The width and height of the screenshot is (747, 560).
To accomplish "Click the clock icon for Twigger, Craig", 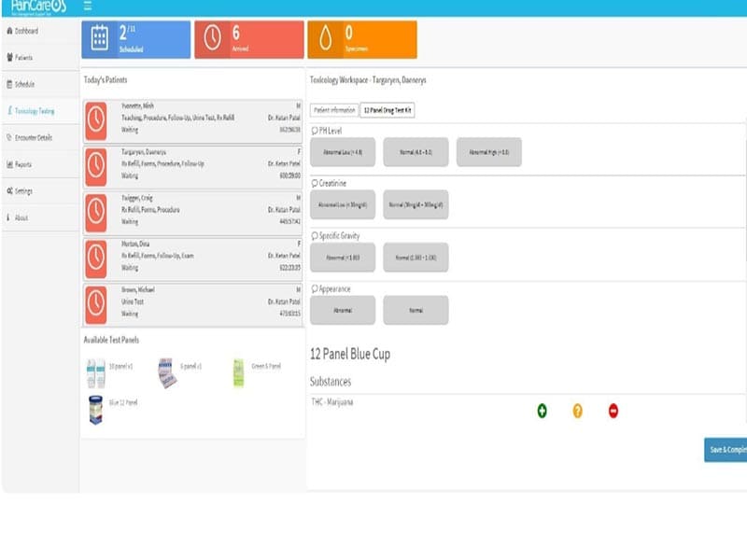I will (x=96, y=213).
